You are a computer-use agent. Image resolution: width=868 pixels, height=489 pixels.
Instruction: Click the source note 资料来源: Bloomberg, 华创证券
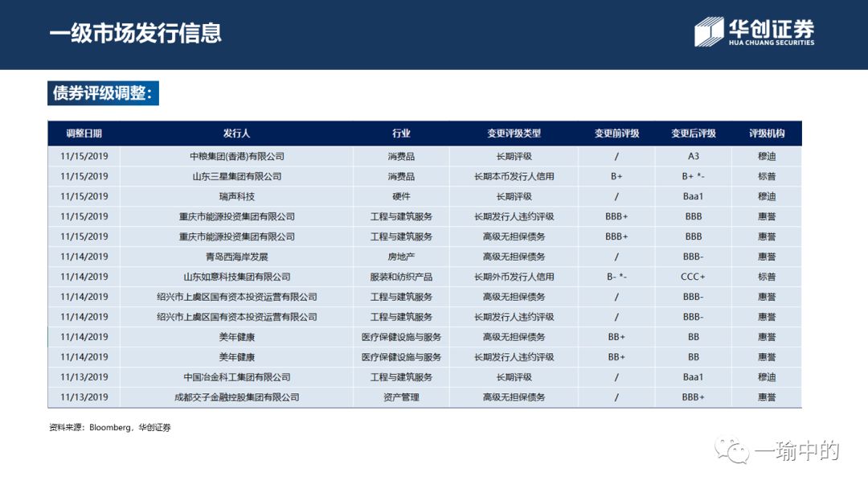click(x=109, y=428)
